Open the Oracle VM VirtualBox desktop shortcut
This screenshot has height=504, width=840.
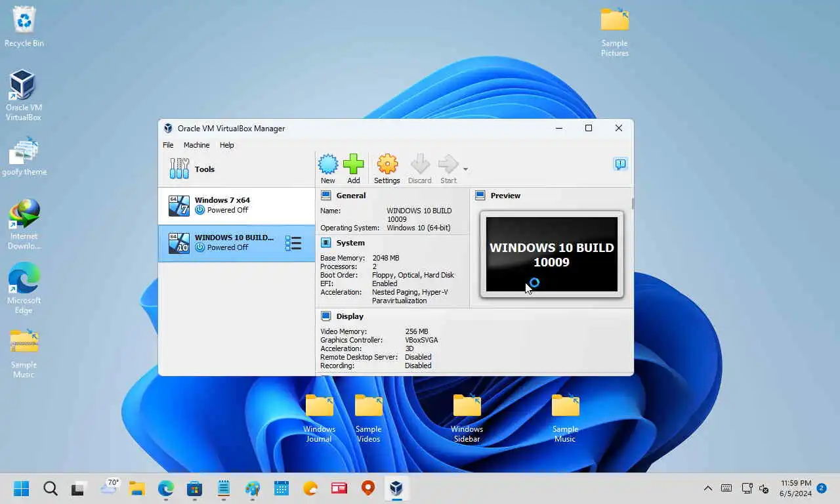(x=24, y=96)
